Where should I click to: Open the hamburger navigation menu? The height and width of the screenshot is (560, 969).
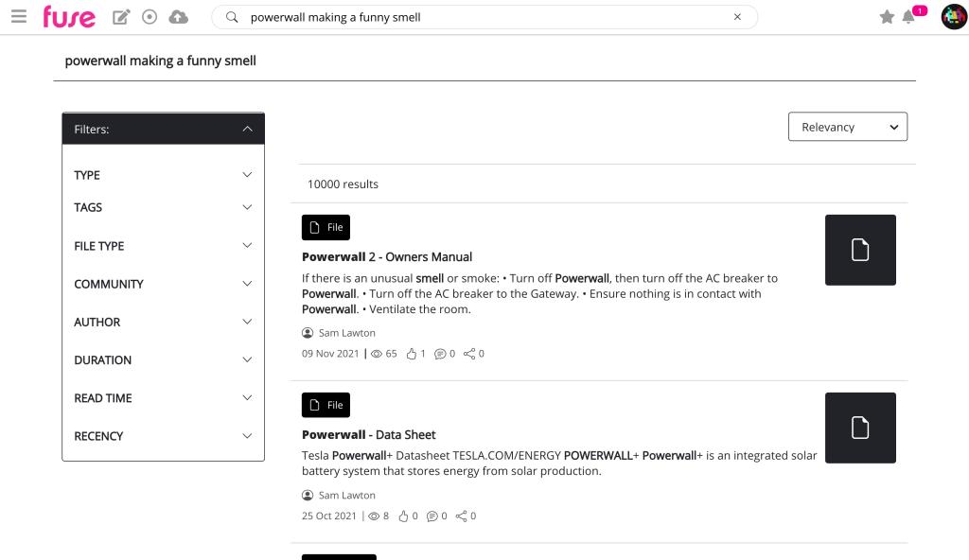click(x=19, y=17)
